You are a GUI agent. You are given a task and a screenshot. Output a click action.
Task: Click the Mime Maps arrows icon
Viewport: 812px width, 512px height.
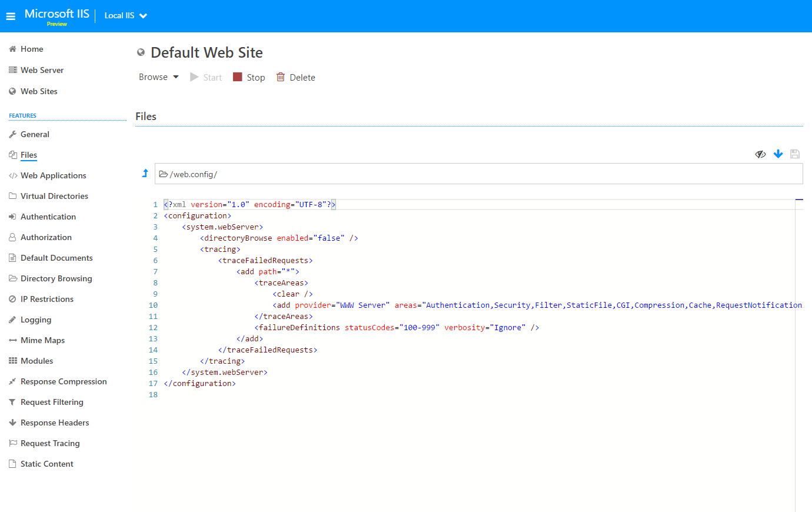click(x=12, y=340)
